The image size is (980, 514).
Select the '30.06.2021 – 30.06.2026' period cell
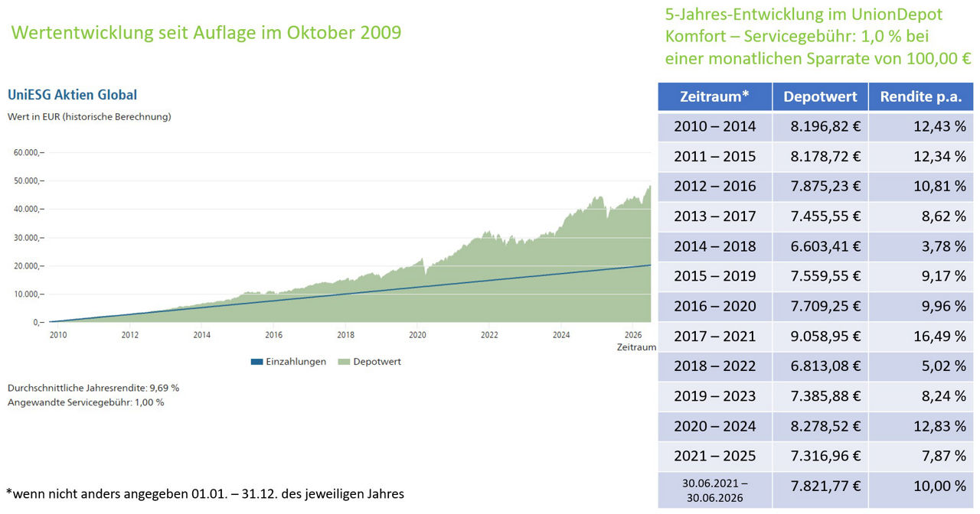click(x=714, y=490)
